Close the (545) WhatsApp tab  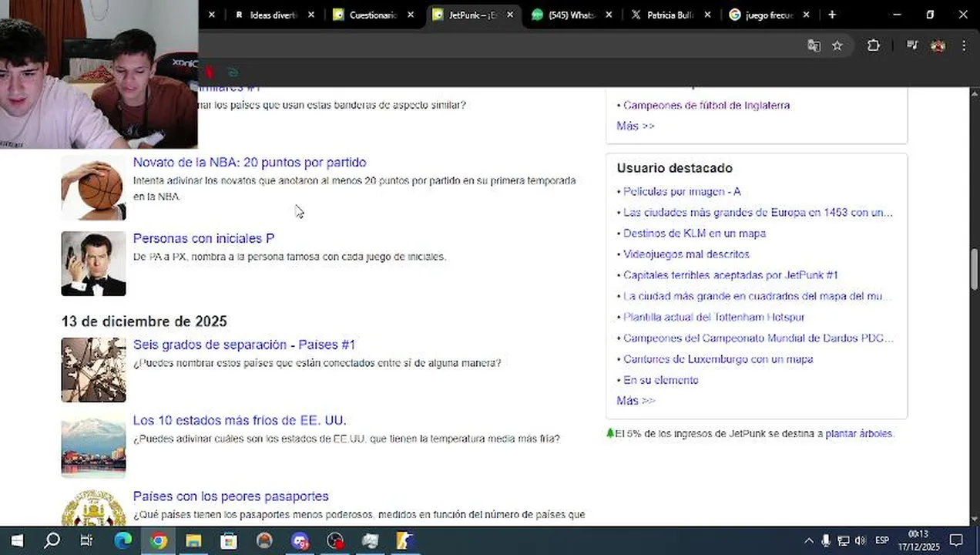click(x=609, y=15)
